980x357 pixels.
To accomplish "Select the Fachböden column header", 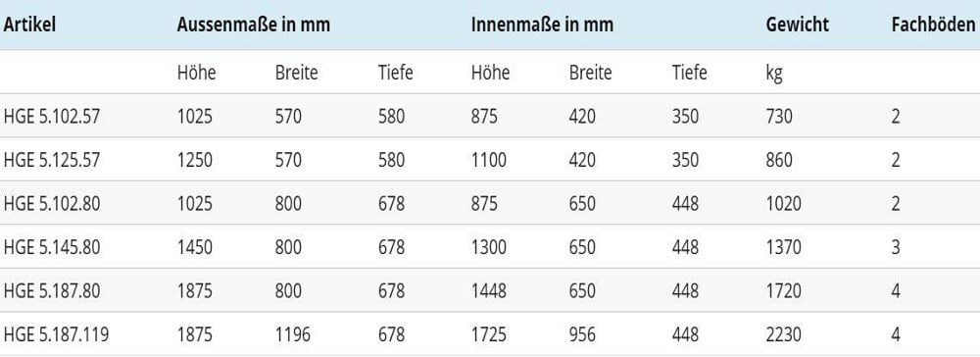I will click(x=933, y=25).
